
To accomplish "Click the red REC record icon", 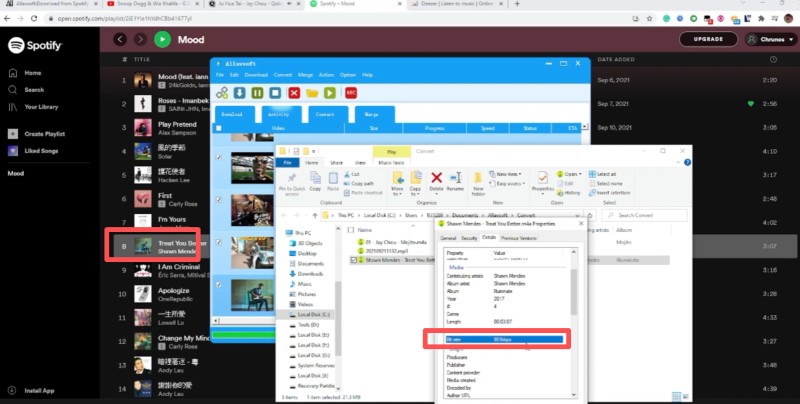I will 352,93.
